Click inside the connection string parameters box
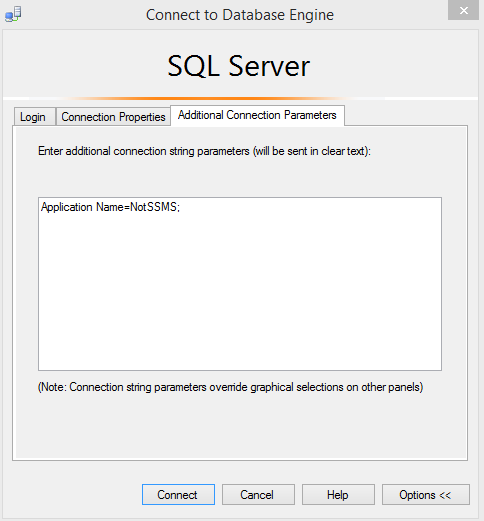484x521 pixels. (240, 284)
